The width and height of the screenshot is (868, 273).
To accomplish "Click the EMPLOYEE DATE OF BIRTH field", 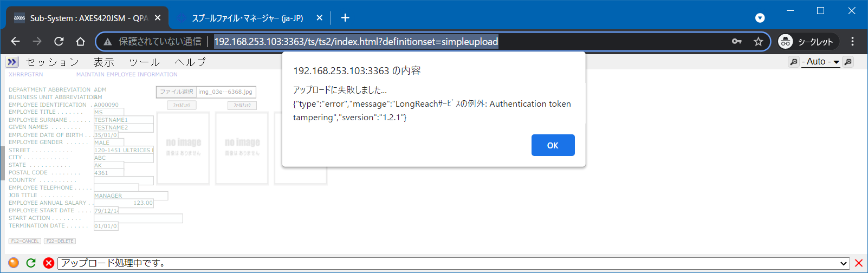I will pyautogui.click(x=106, y=135).
